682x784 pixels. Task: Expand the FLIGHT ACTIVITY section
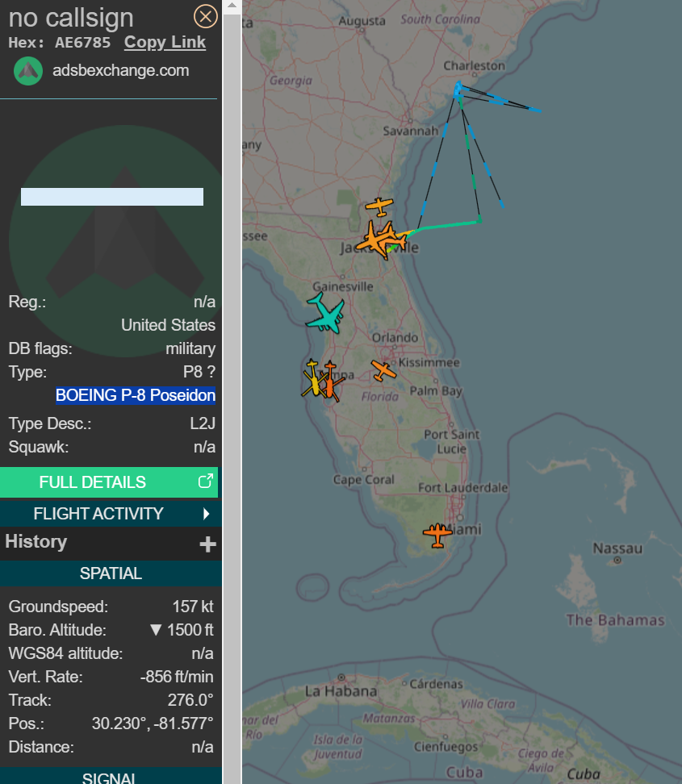(111, 514)
